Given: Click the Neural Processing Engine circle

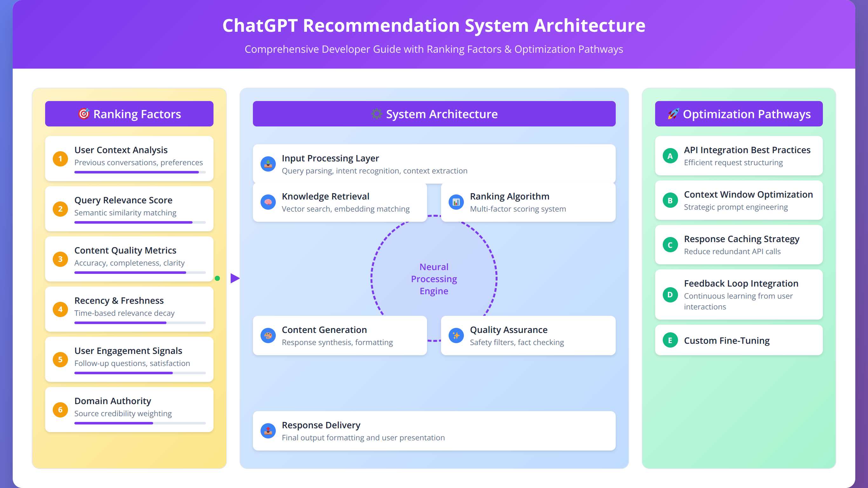Looking at the screenshot, I should tap(434, 279).
